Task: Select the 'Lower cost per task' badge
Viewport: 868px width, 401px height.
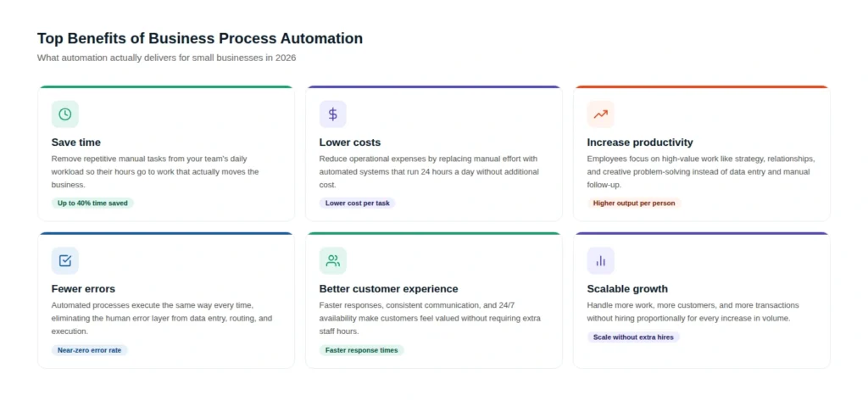Action: coord(357,203)
